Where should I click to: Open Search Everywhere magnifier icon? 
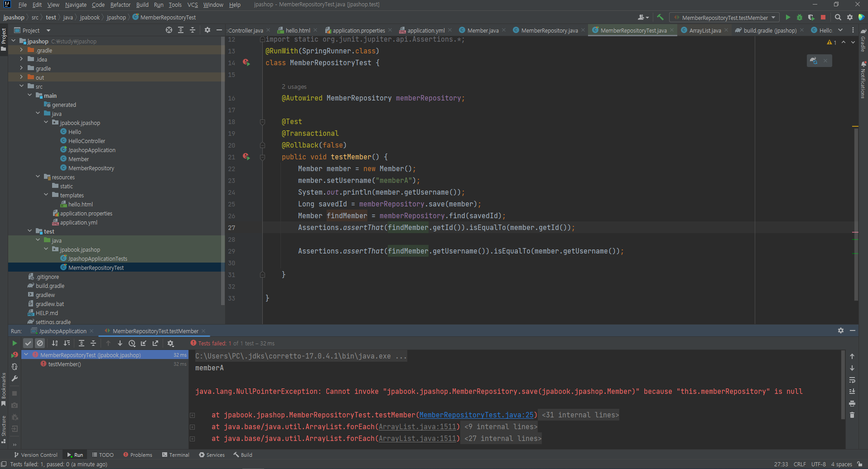click(x=838, y=17)
